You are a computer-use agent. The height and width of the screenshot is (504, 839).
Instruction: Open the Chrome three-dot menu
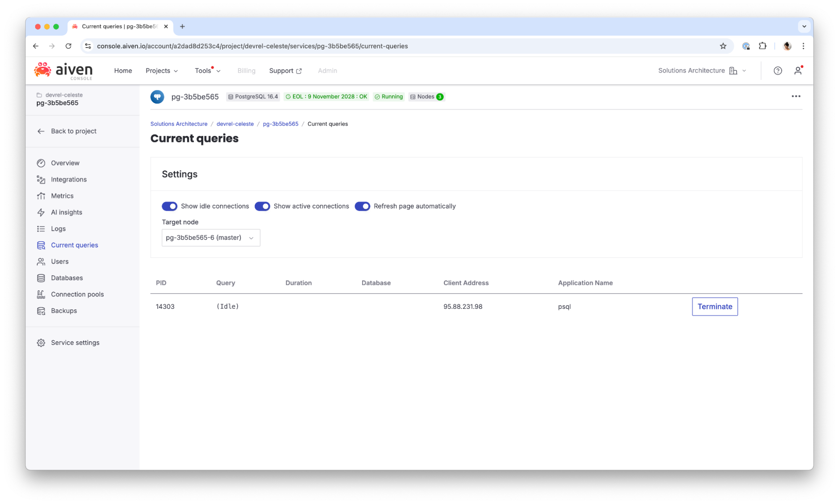pos(803,46)
